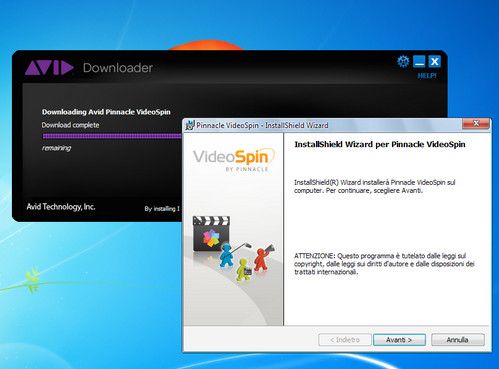The image size is (499, 369).
Task: Click the 'Downloader' title text
Action: tap(118, 68)
